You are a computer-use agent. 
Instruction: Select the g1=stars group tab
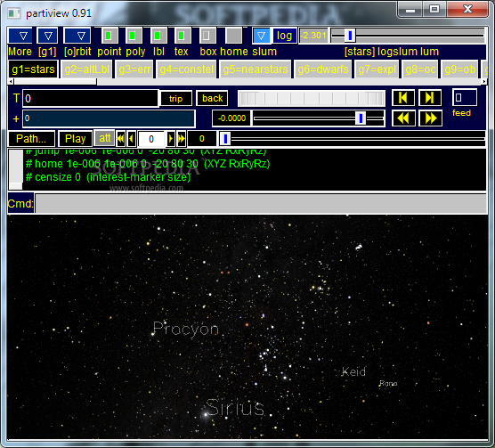[x=33, y=69]
